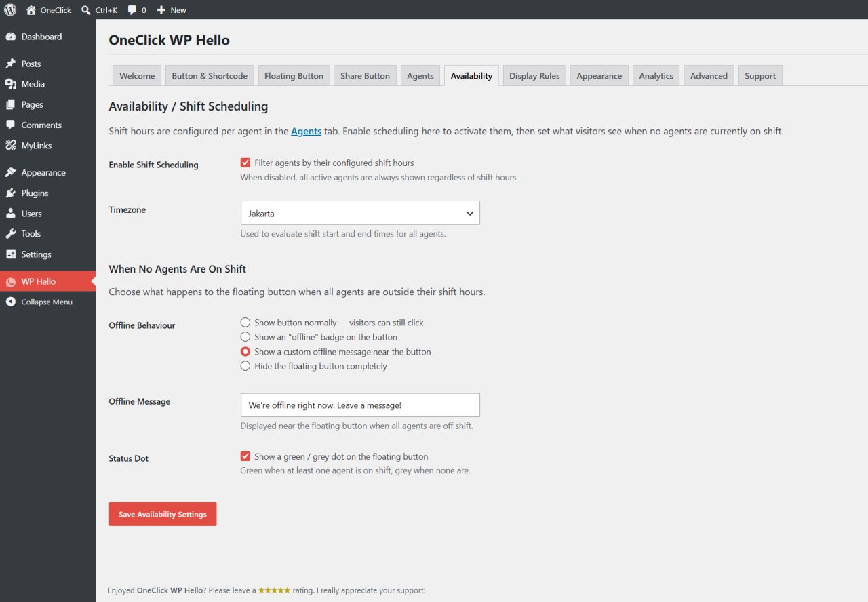
Task: Click the "Enable Shift Scheduling" label
Action: coord(154,165)
